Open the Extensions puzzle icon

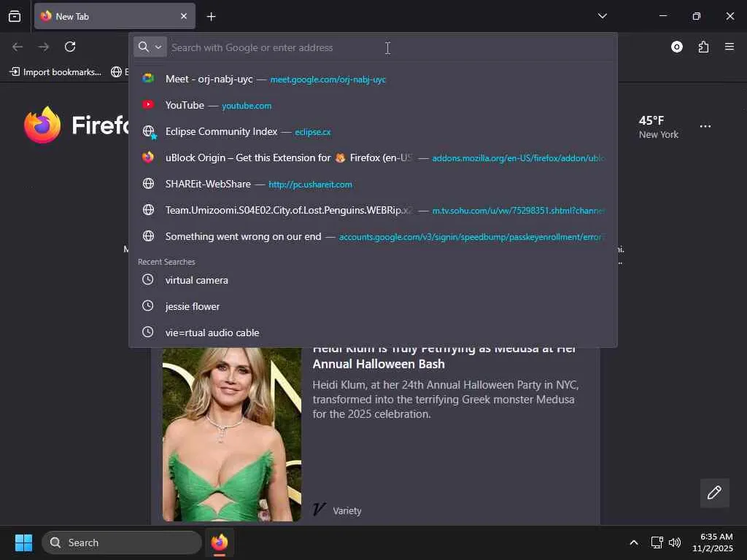pyautogui.click(x=703, y=47)
